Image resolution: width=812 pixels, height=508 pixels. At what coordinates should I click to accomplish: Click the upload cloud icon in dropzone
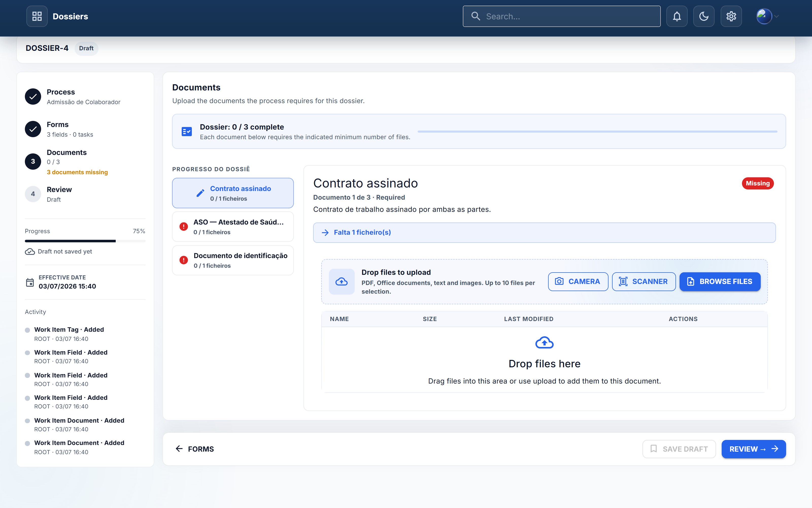point(342,281)
